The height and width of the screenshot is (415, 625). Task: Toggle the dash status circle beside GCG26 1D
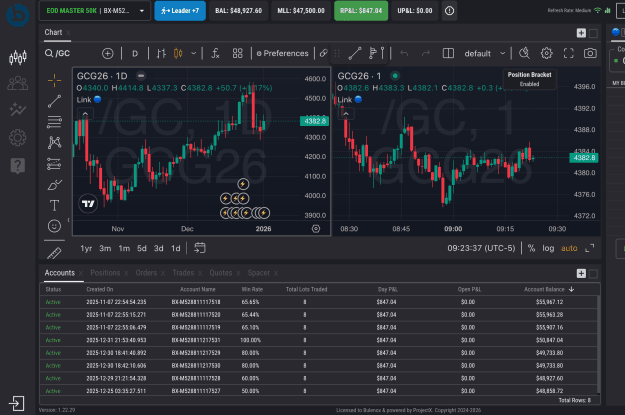tap(140, 76)
